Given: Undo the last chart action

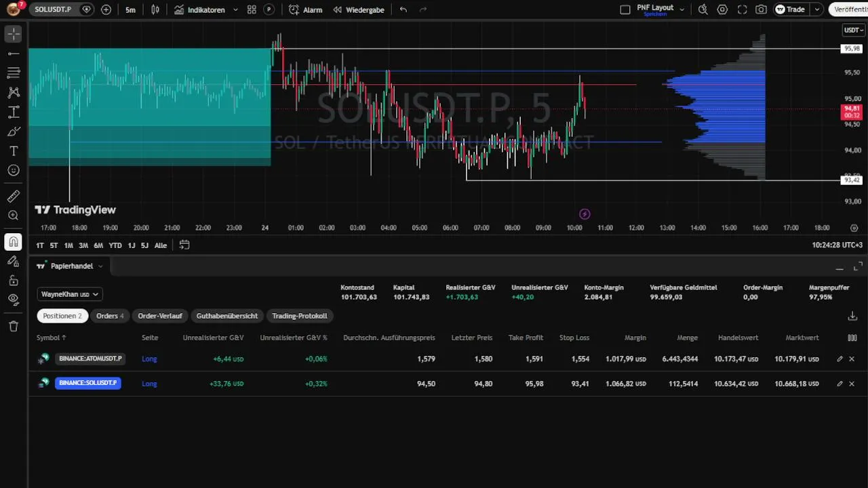Looking at the screenshot, I should (x=403, y=9).
